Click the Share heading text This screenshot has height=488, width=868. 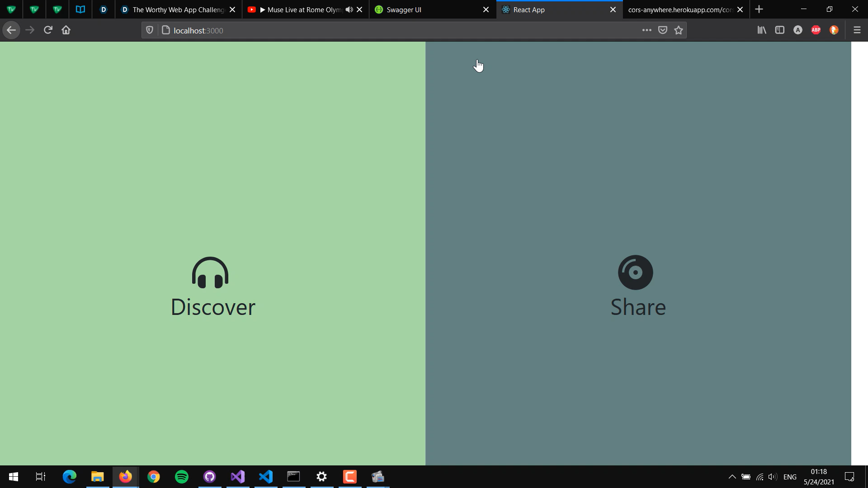point(638,307)
